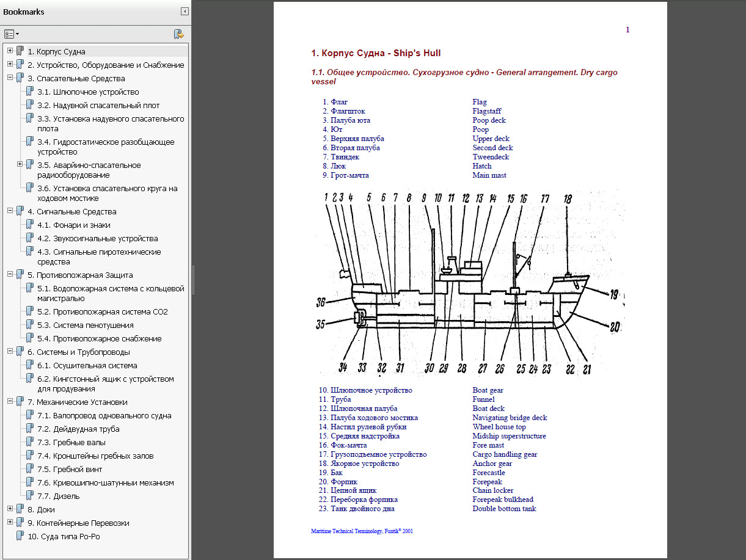Expand '2. Устройство, Оборудование и Снабжение' node
746x560 pixels.
click(10, 65)
